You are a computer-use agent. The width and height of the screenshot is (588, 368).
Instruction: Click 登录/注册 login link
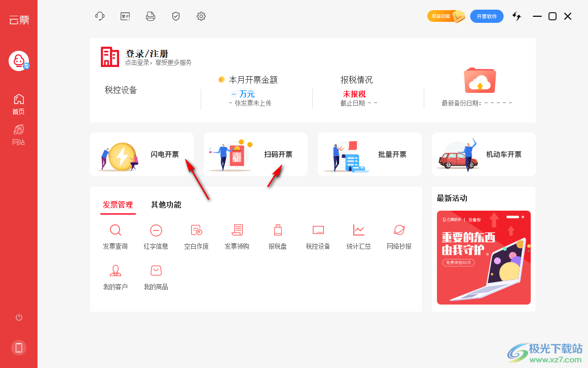[x=146, y=54]
